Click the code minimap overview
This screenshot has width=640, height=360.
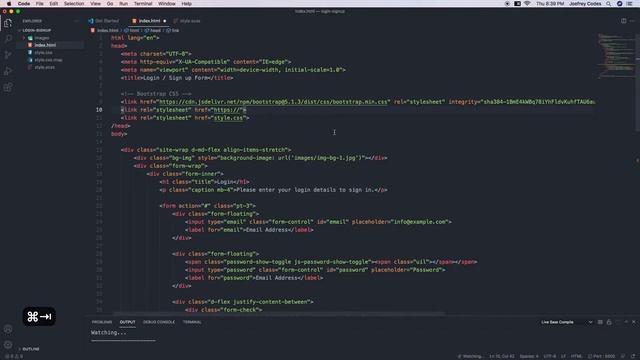(x=616, y=56)
